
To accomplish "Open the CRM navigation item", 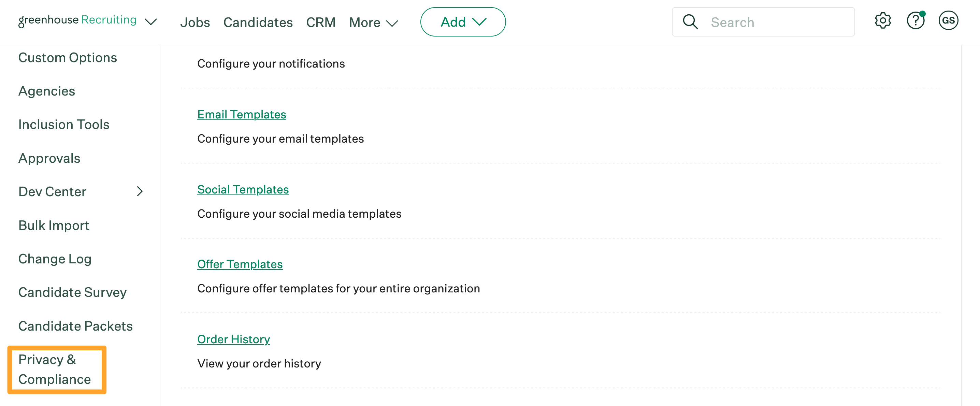I will tap(321, 23).
